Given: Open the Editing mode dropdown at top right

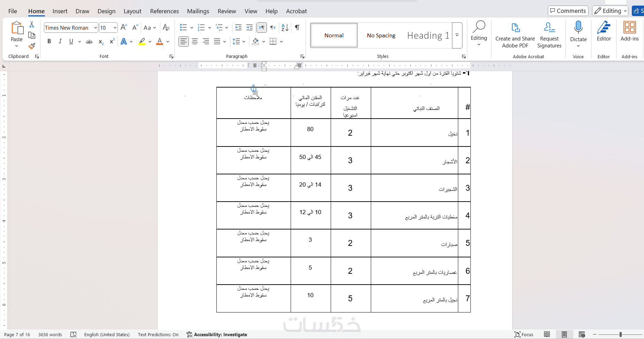Looking at the screenshot, I should [610, 11].
